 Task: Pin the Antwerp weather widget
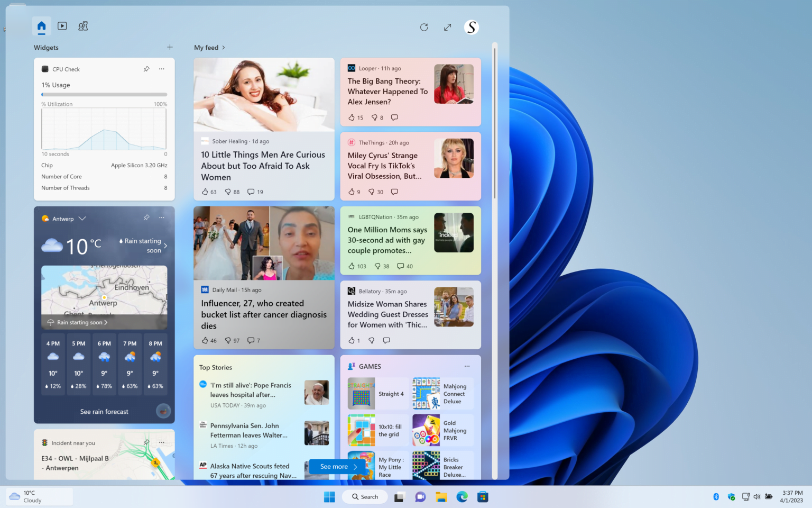[146, 217]
